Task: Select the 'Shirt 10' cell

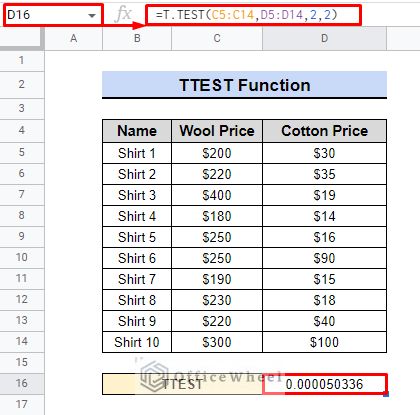Action: [x=137, y=342]
